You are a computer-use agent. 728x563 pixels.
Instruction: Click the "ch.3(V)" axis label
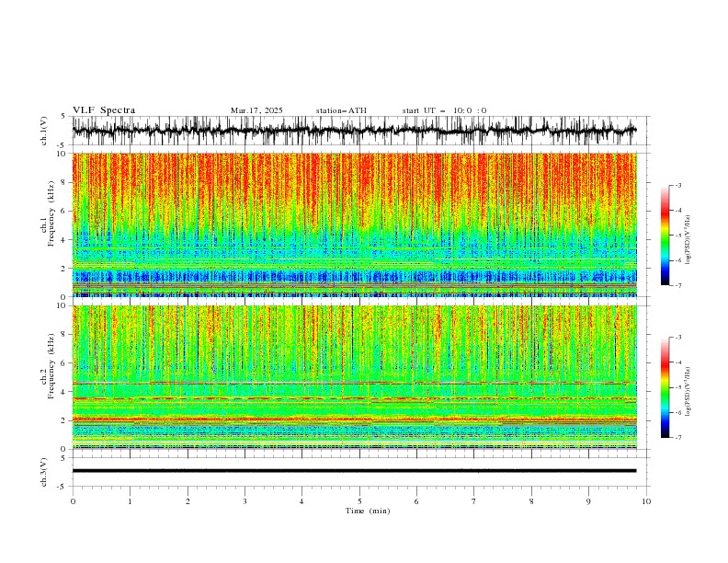click(44, 472)
